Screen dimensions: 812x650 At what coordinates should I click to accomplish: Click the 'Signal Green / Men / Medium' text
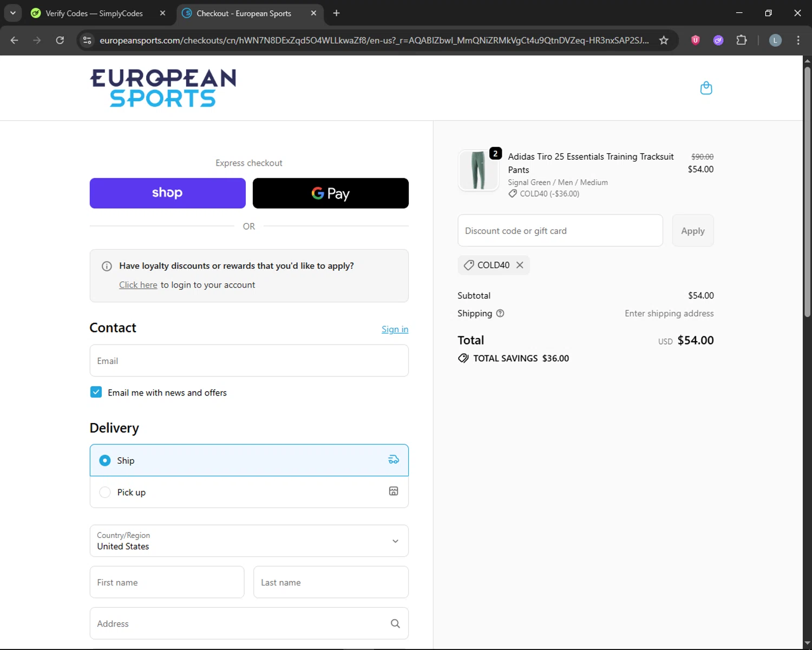point(558,183)
